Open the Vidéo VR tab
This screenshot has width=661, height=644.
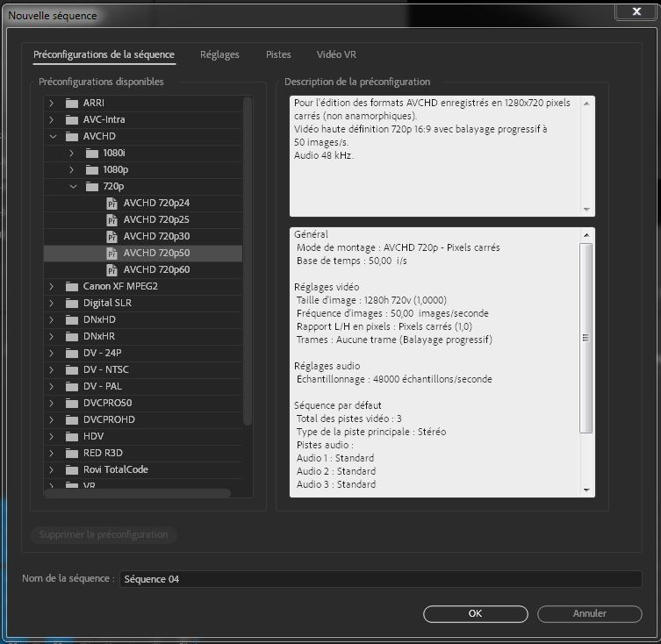[x=336, y=54]
